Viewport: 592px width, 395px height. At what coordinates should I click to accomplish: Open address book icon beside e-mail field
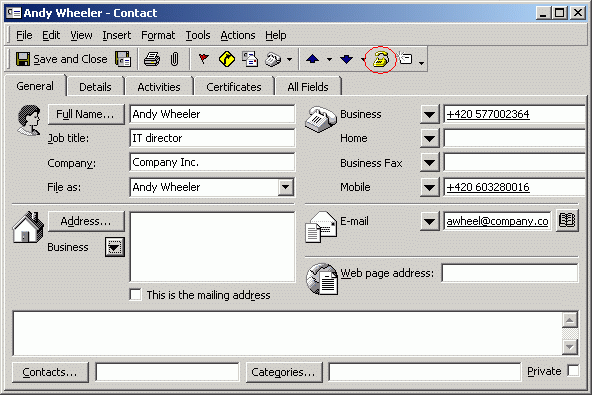pyautogui.click(x=567, y=221)
